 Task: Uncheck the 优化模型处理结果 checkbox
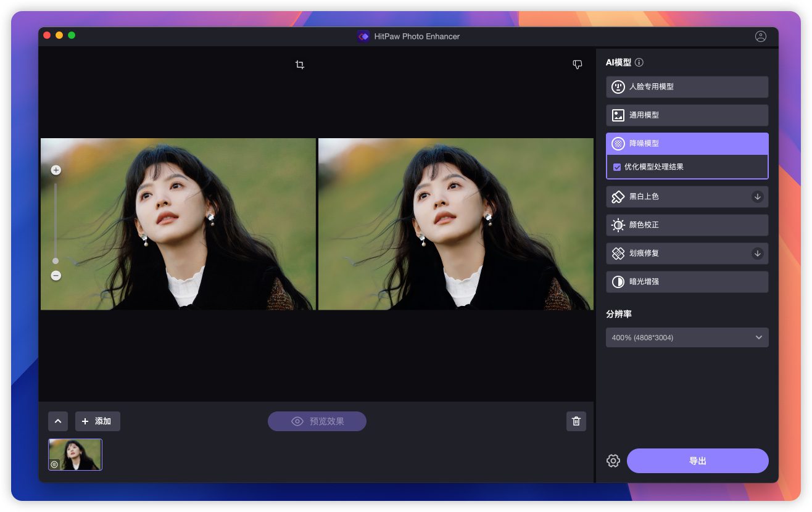click(x=617, y=167)
